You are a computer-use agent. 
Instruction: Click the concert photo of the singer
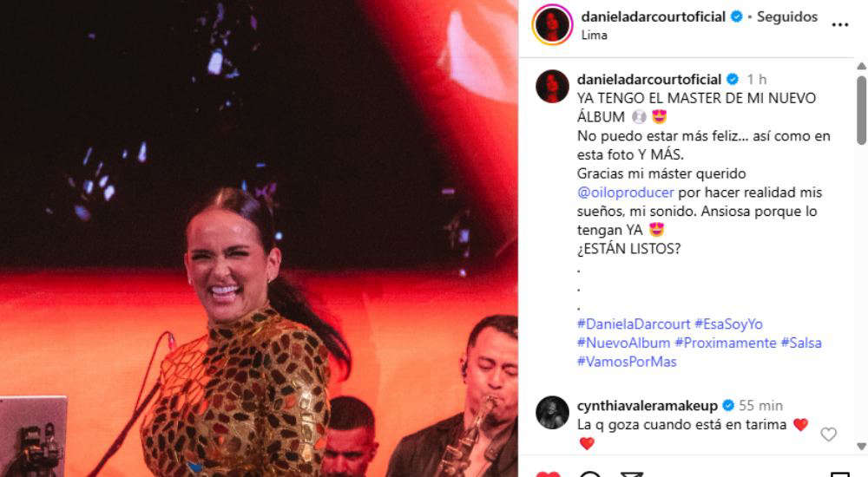pos(259,238)
